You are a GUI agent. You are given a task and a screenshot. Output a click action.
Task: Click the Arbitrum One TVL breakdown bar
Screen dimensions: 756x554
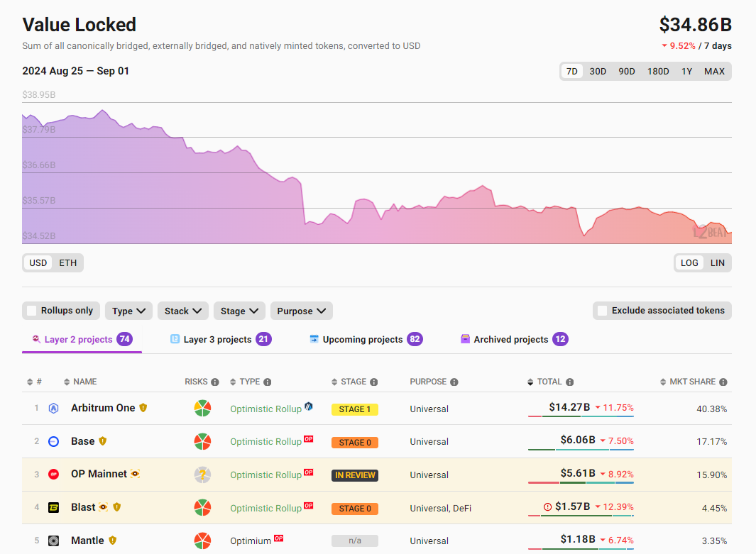pos(581,416)
